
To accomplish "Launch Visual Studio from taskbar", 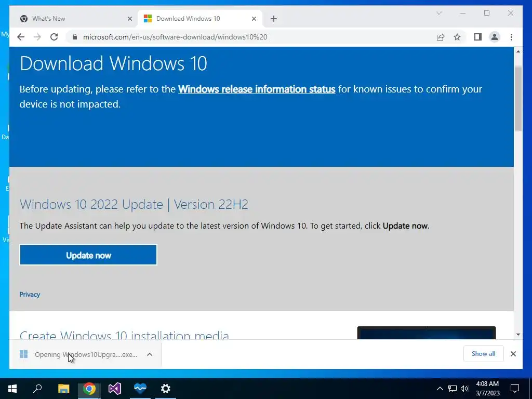I will click(115, 389).
